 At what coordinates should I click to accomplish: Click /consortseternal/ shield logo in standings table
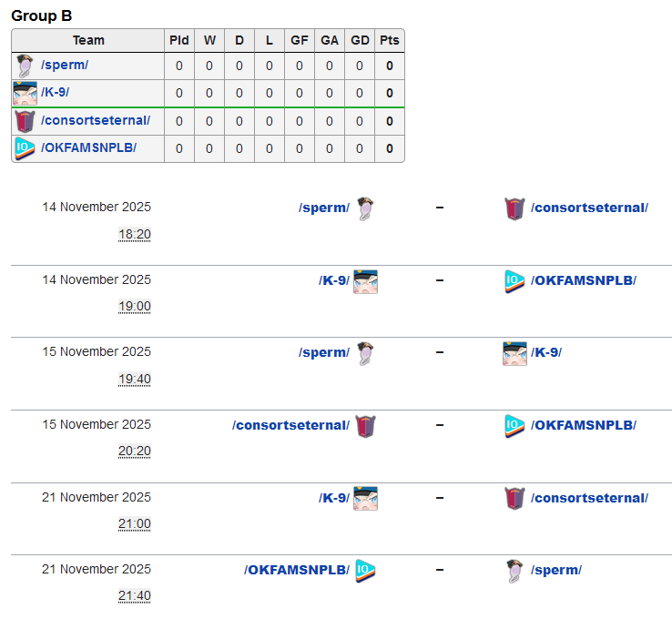(25, 121)
